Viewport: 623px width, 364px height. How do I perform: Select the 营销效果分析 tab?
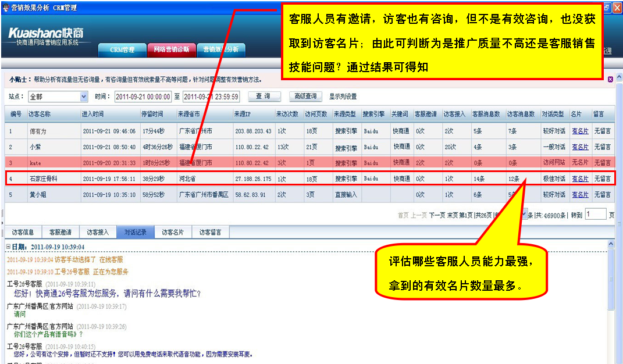pos(220,50)
